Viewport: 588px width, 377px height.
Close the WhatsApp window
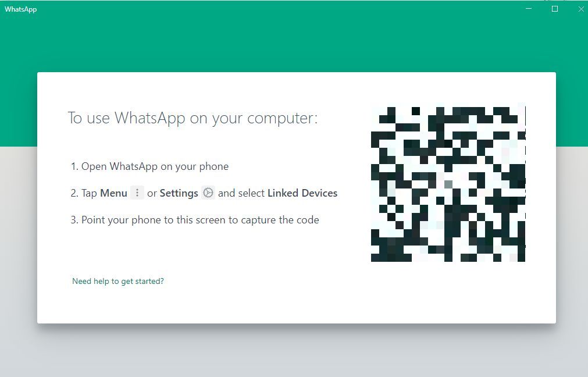point(581,9)
